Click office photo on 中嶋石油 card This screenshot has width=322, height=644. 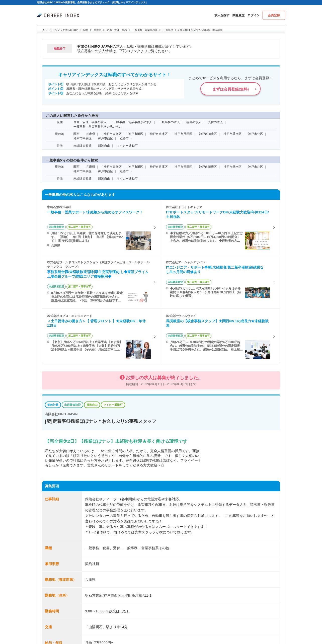[x=138, y=240]
